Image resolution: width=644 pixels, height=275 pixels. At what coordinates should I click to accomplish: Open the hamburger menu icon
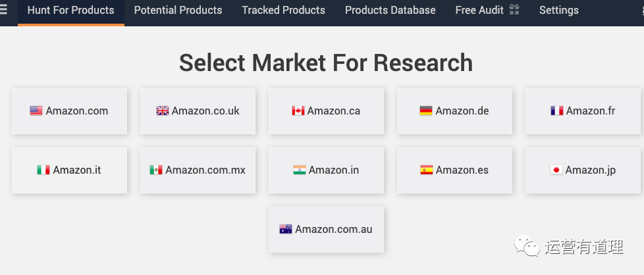tap(4, 11)
